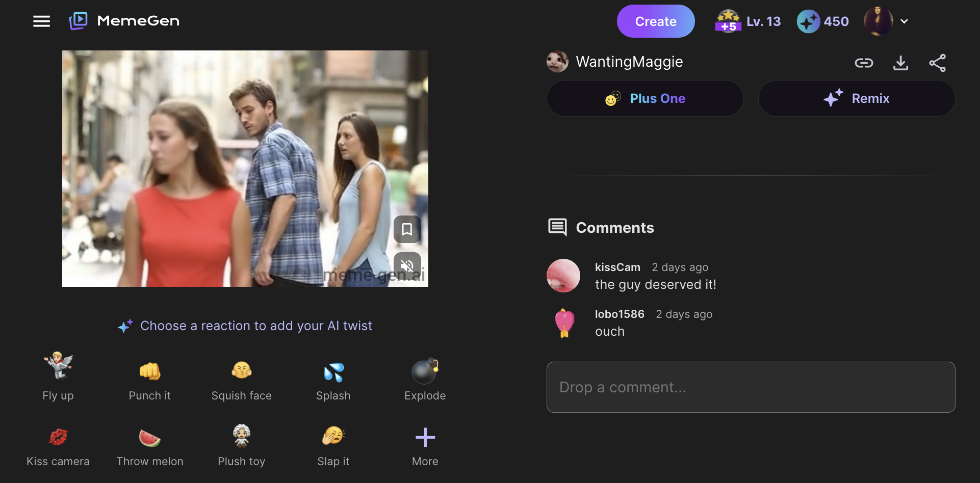980x483 pixels.
Task: Open the profile account dropdown
Action: tap(887, 21)
